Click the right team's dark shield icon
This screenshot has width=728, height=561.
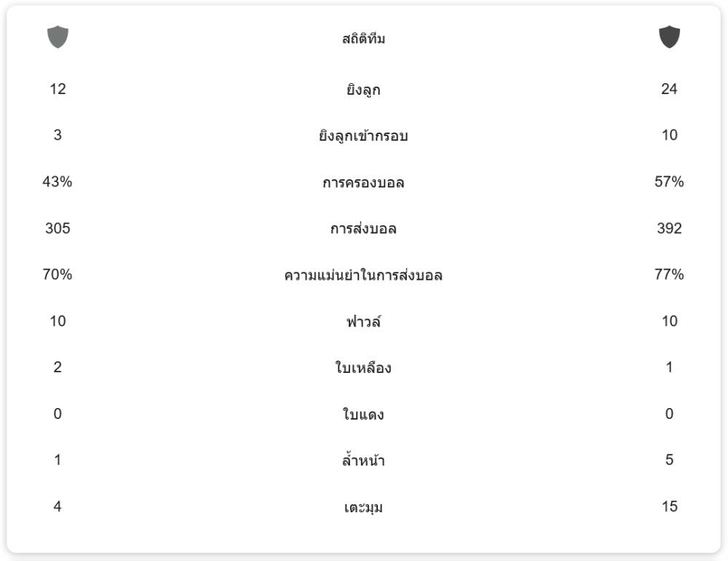[669, 37]
